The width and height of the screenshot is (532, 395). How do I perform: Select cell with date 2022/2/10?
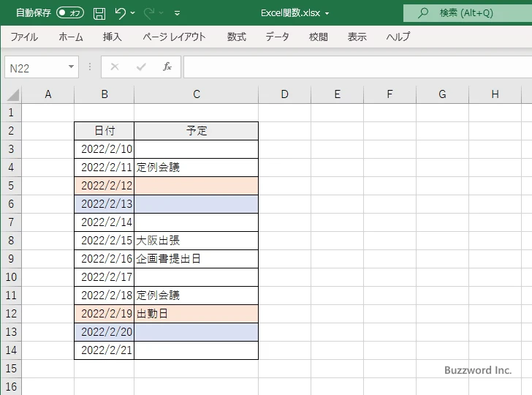(104, 149)
